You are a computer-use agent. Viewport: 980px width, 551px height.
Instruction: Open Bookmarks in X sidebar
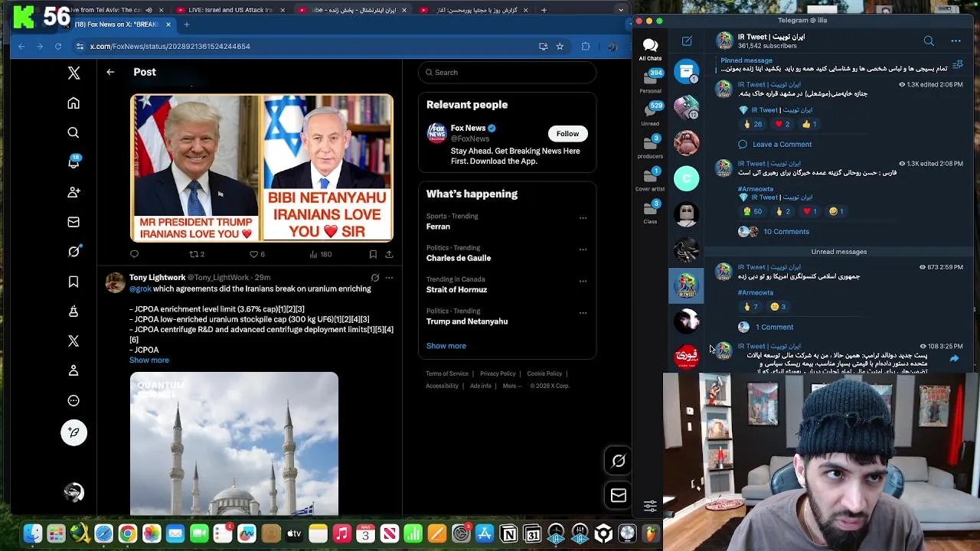click(73, 282)
